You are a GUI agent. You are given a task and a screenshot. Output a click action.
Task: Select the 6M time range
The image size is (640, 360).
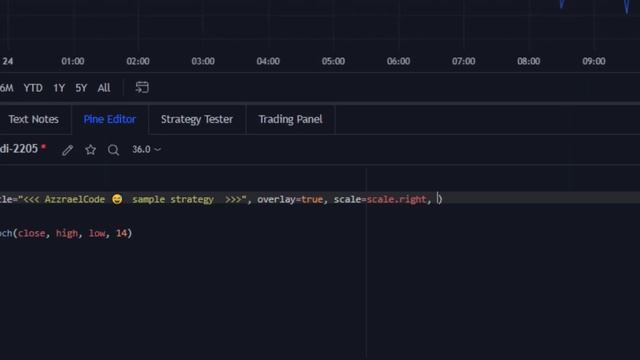pos(7,88)
